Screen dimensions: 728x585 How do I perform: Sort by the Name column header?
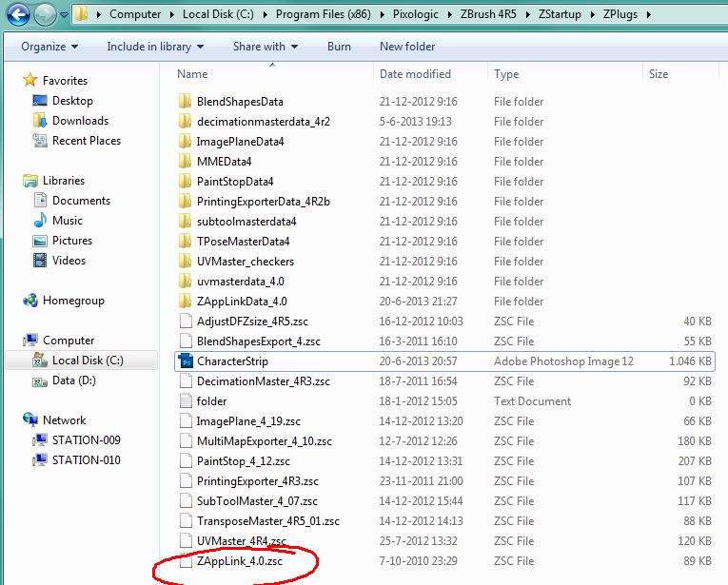192,74
